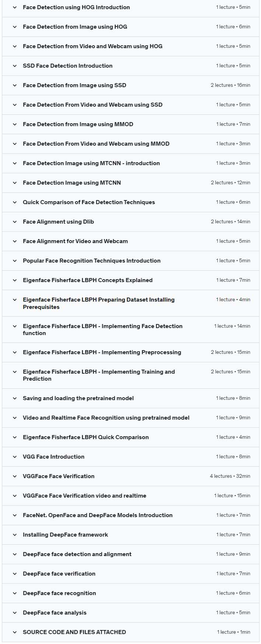This screenshot has height=644, width=261.
Task: Click chevron next to Saving and loading the pretrained model
Action: [15, 398]
